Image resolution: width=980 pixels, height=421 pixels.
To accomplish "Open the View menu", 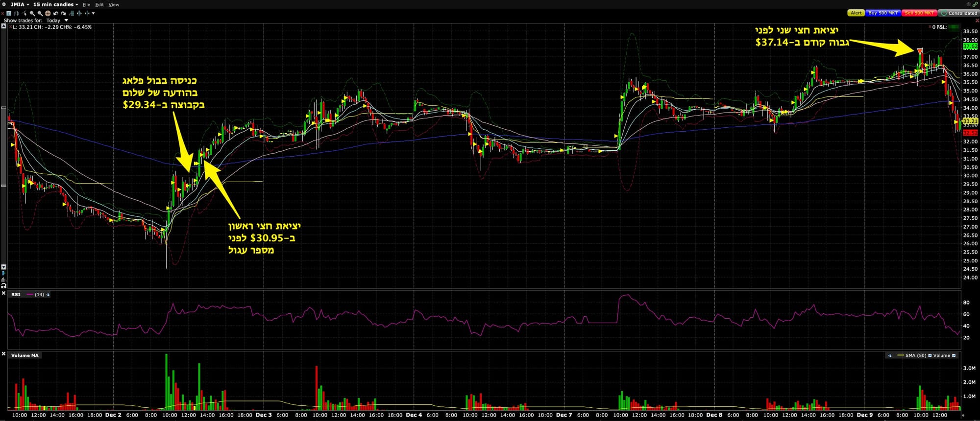I will [x=114, y=4].
